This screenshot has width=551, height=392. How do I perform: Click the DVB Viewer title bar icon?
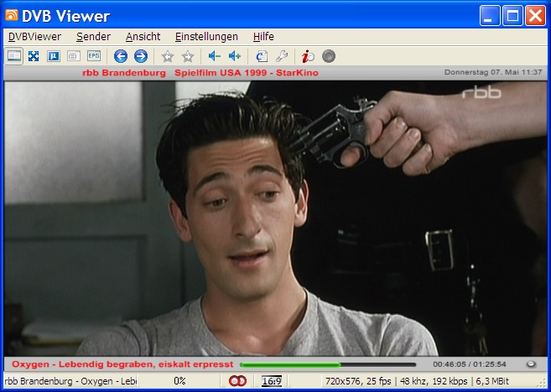click(12, 15)
